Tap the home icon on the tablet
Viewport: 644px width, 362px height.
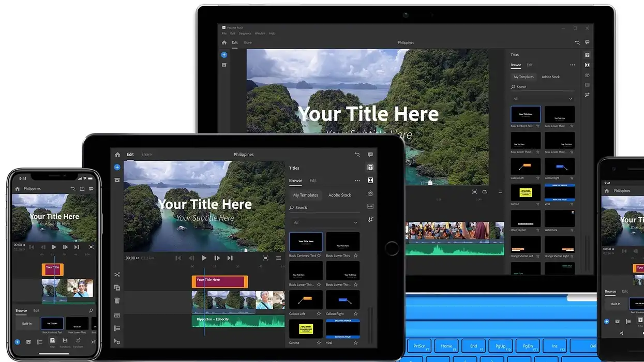pyautogui.click(x=117, y=154)
